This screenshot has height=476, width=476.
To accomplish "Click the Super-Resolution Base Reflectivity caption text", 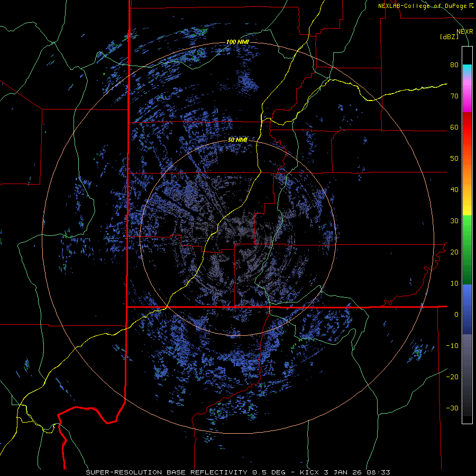I will (x=167, y=472).
